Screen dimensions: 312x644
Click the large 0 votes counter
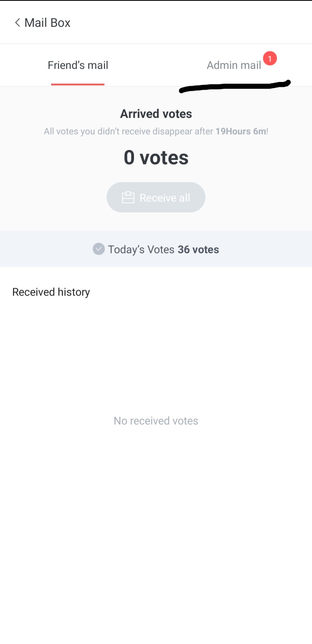point(156,157)
